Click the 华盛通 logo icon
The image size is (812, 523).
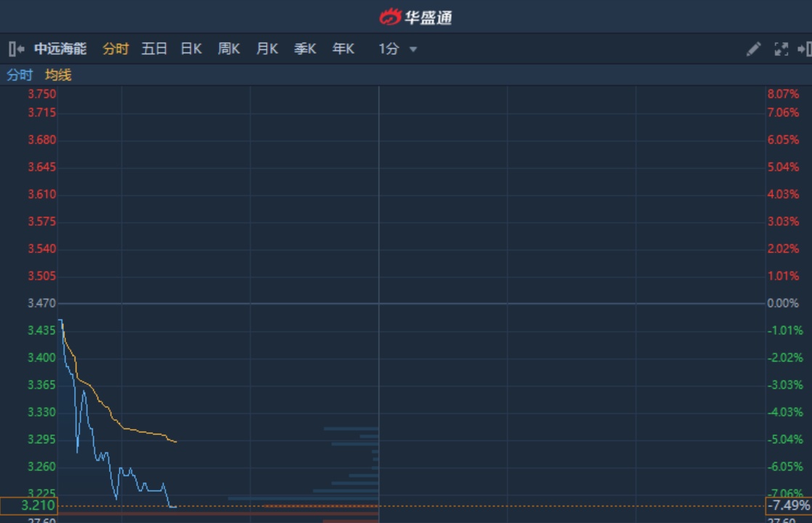click(x=390, y=17)
